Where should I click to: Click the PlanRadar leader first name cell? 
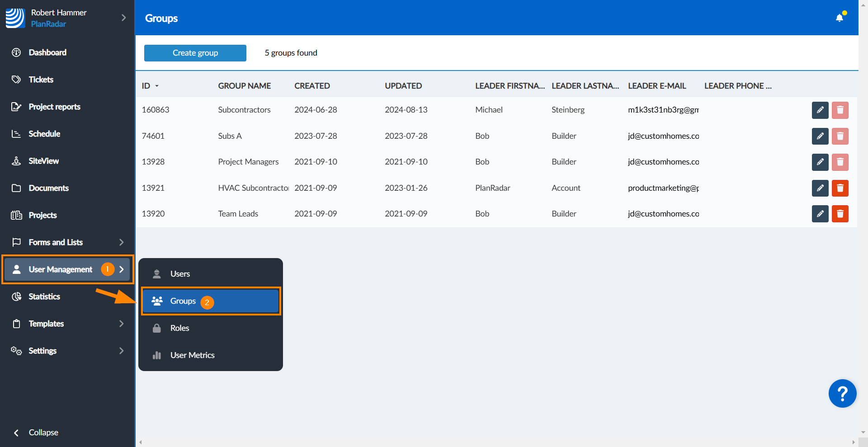tap(492, 188)
